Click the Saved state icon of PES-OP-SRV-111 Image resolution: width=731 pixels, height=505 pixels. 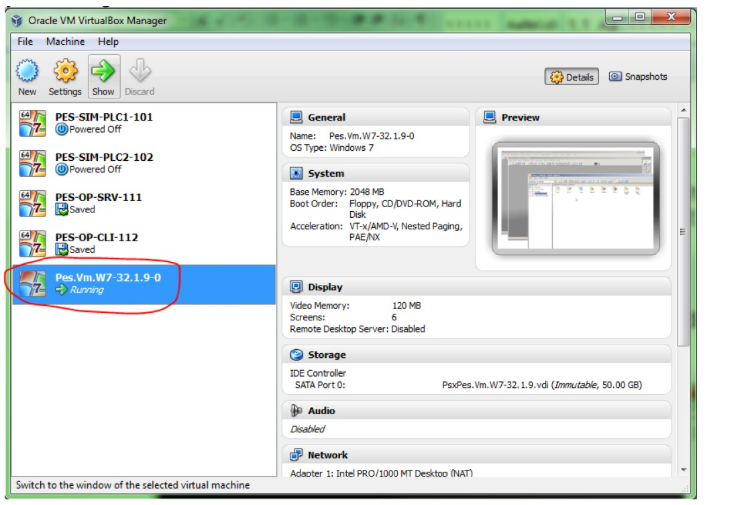(62, 209)
